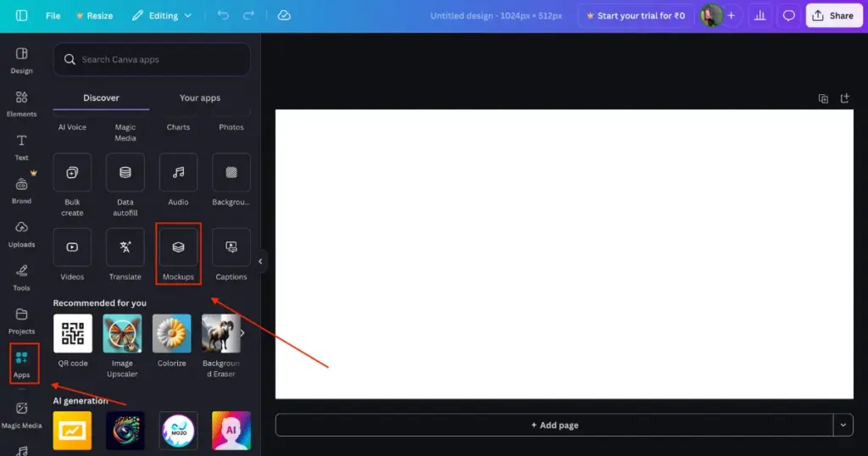Image resolution: width=868 pixels, height=456 pixels.
Task: Open the Charts app
Action: (178, 127)
